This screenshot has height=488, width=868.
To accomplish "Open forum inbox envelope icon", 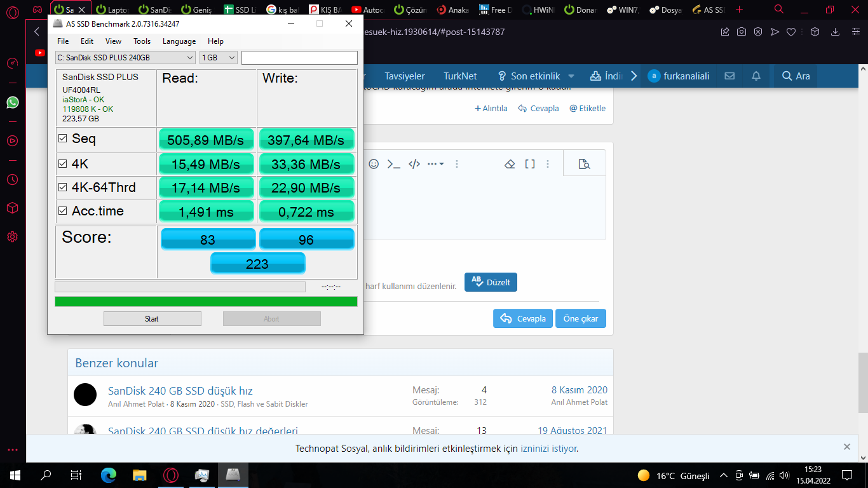I will pos(729,76).
